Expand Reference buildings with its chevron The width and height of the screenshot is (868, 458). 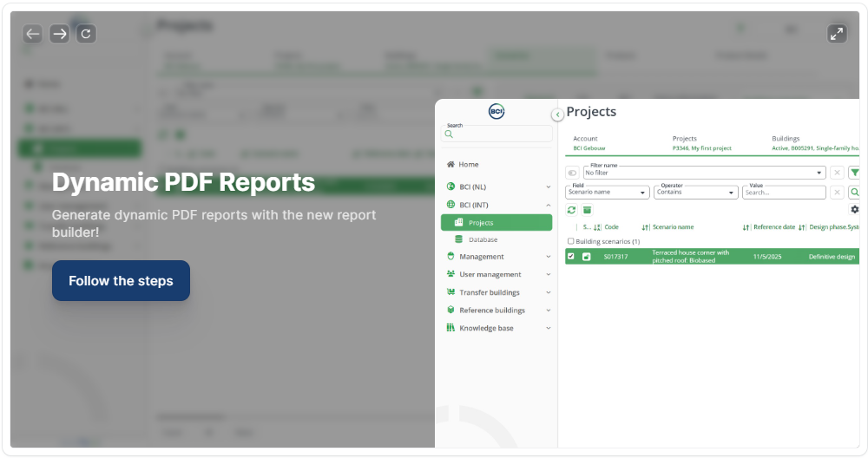click(548, 311)
